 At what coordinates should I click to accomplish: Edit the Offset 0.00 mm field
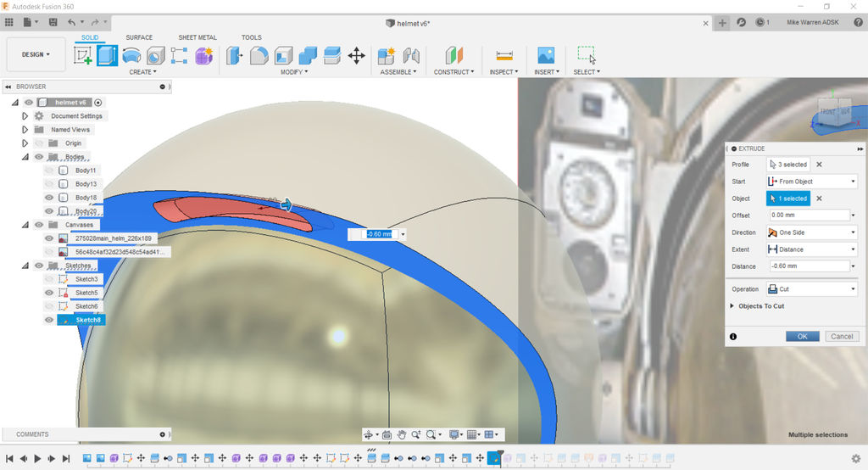(x=809, y=215)
